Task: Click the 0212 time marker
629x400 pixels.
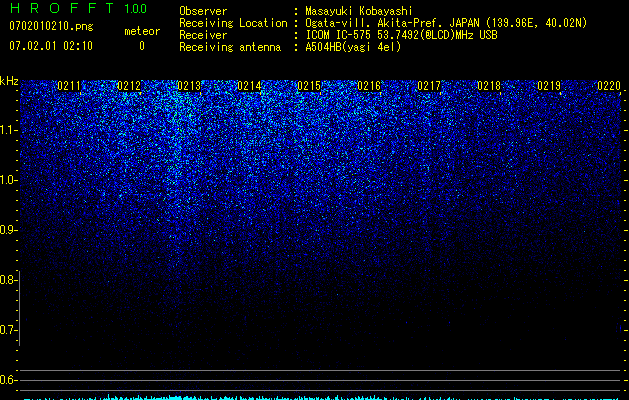Action: pos(129,86)
